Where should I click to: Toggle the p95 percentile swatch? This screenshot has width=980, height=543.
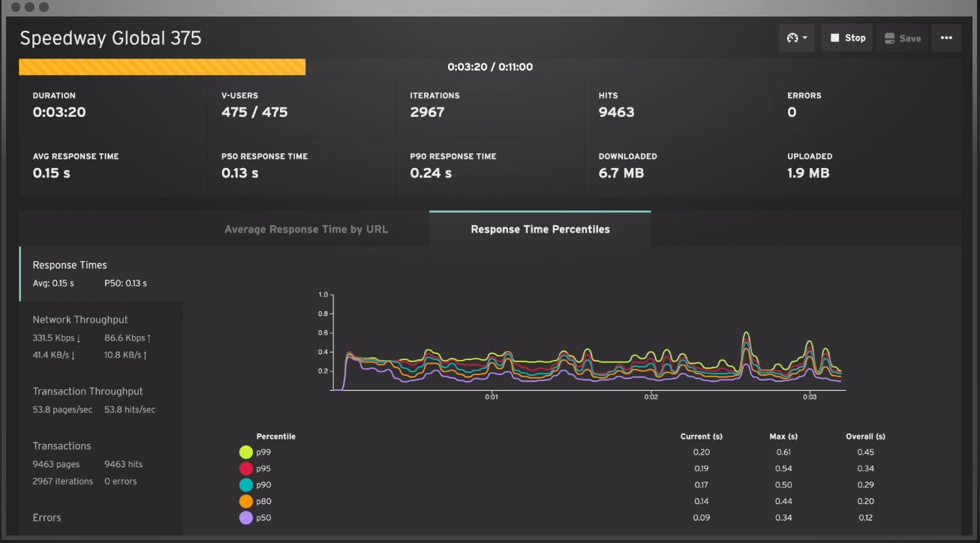coord(245,469)
